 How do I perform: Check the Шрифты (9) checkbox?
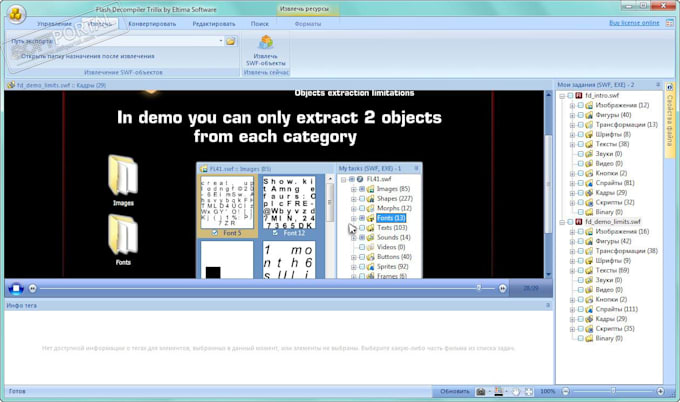(x=580, y=261)
